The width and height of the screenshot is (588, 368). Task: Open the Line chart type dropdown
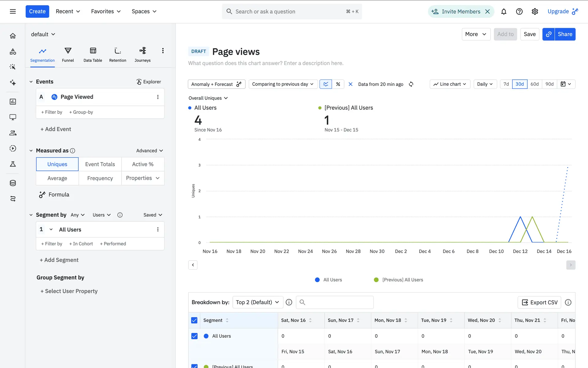(x=450, y=84)
